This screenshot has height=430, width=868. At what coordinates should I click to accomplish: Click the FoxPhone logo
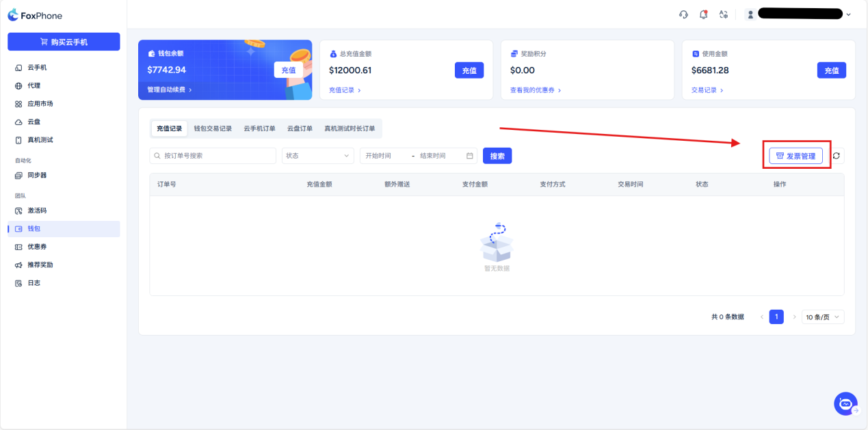pos(35,15)
